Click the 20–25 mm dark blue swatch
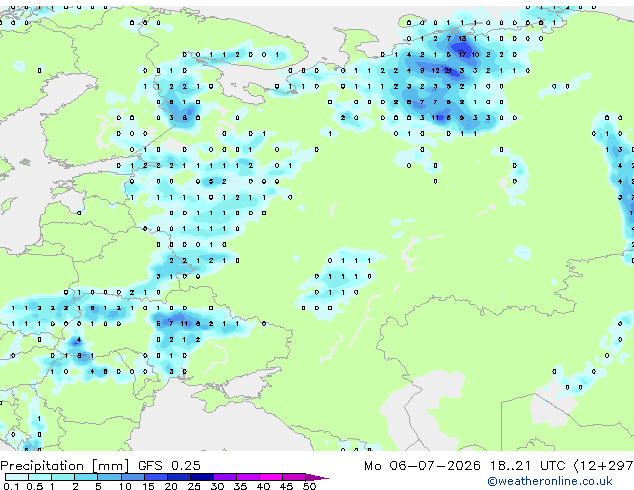The image size is (634, 490). point(179,477)
